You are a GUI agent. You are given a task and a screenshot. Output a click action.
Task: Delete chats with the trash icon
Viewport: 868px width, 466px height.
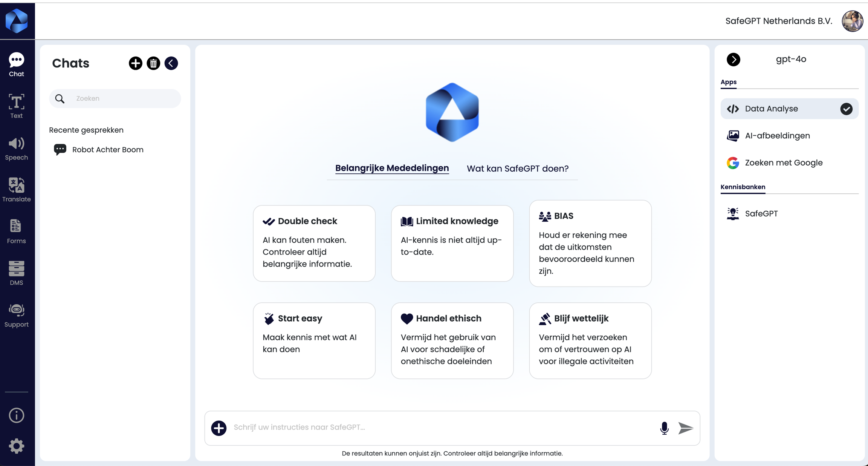click(153, 63)
